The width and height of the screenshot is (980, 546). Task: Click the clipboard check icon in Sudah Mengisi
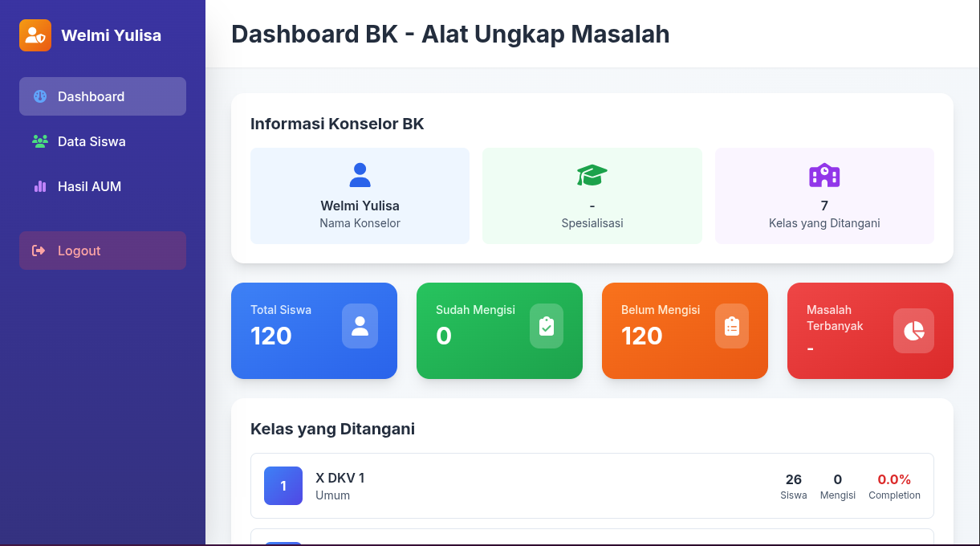click(x=546, y=326)
